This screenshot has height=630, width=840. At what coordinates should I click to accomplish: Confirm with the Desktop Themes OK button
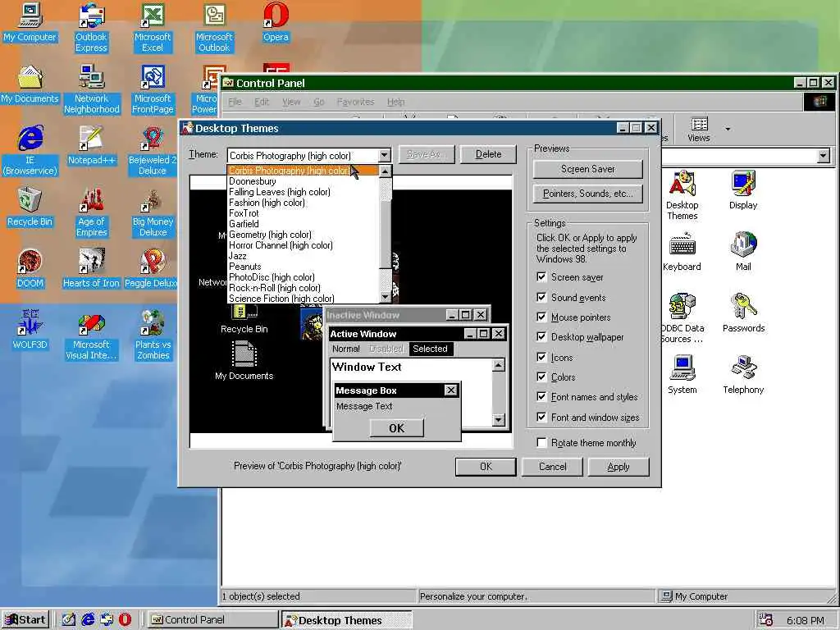(486, 467)
